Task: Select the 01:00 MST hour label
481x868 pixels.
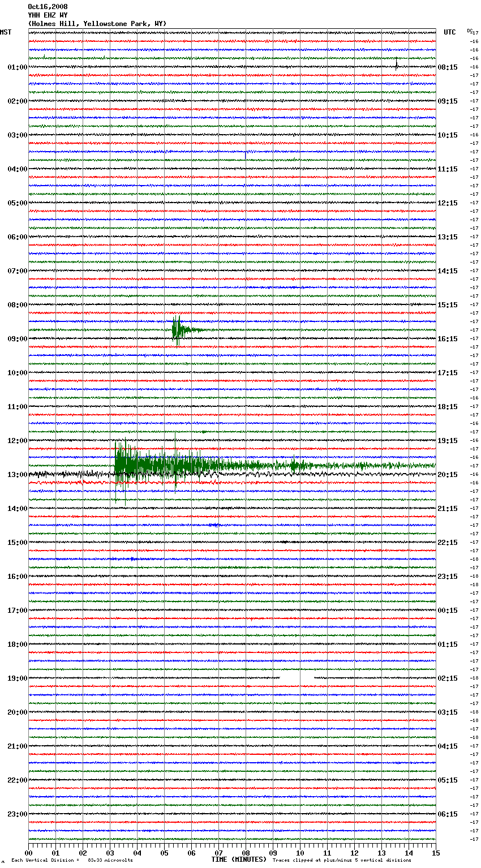Action: [18, 67]
